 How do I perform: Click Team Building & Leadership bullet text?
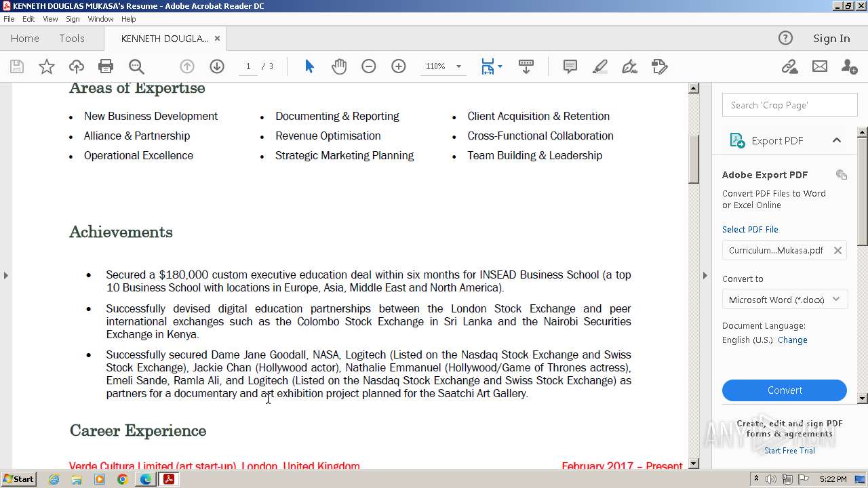coord(534,155)
